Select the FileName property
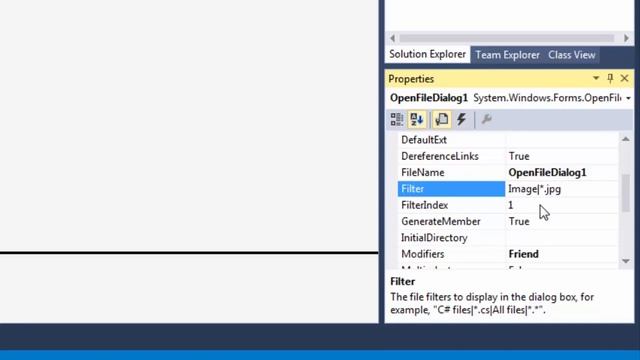Image resolution: width=640 pixels, height=360 pixels. pyautogui.click(x=451, y=173)
